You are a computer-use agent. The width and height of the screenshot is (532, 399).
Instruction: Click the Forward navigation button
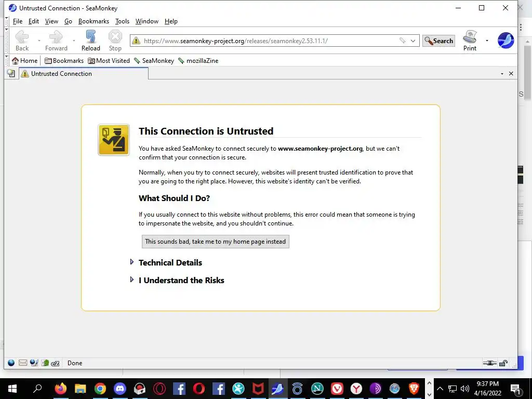56,41
